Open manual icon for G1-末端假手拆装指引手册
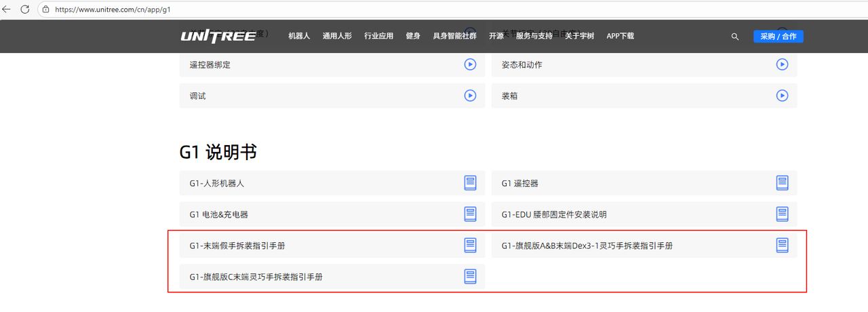 click(x=470, y=246)
